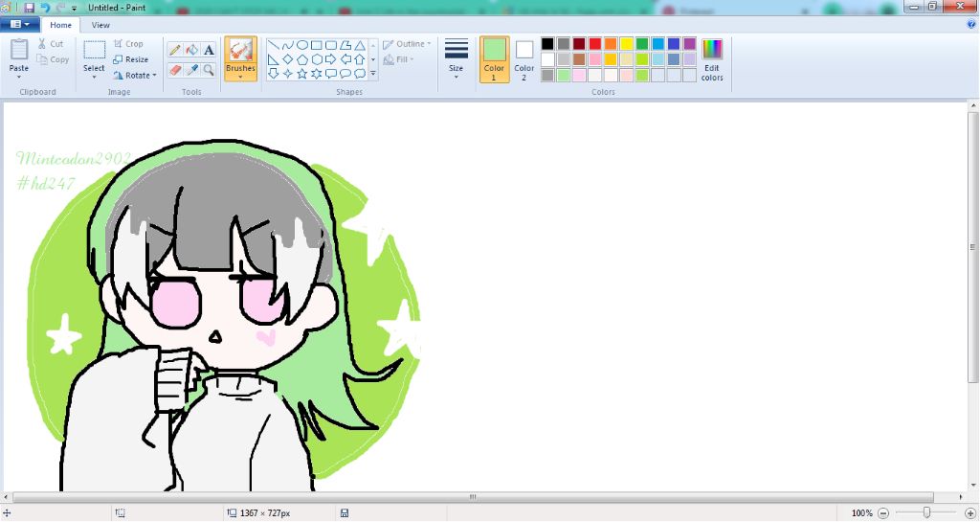
Task: Open the blue Paint file menu button
Action: tap(20, 24)
